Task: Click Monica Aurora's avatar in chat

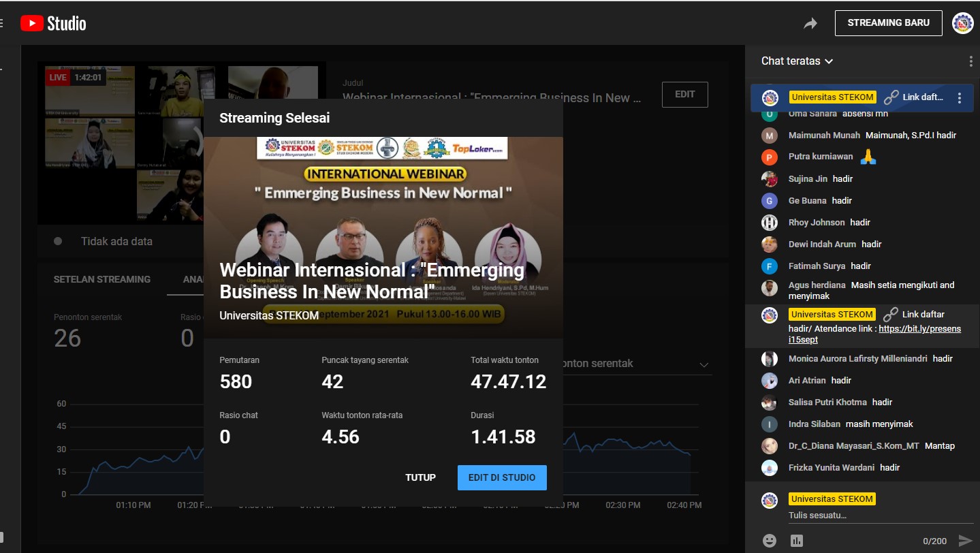Action: [770, 359]
